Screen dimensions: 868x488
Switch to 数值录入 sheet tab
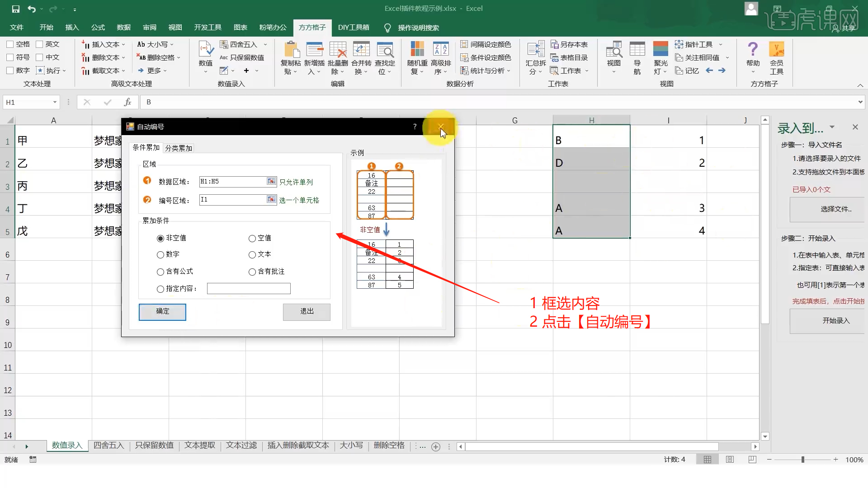coord(67,445)
